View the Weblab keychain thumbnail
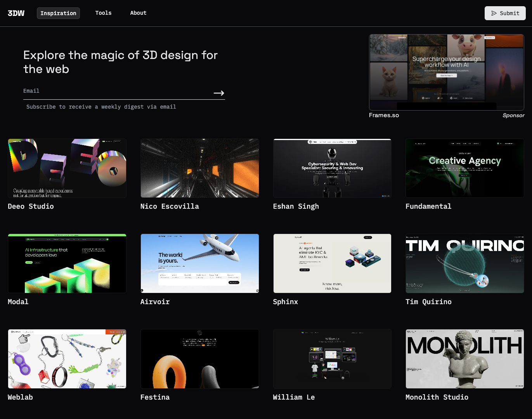The width and height of the screenshot is (532, 419). [x=67, y=358]
